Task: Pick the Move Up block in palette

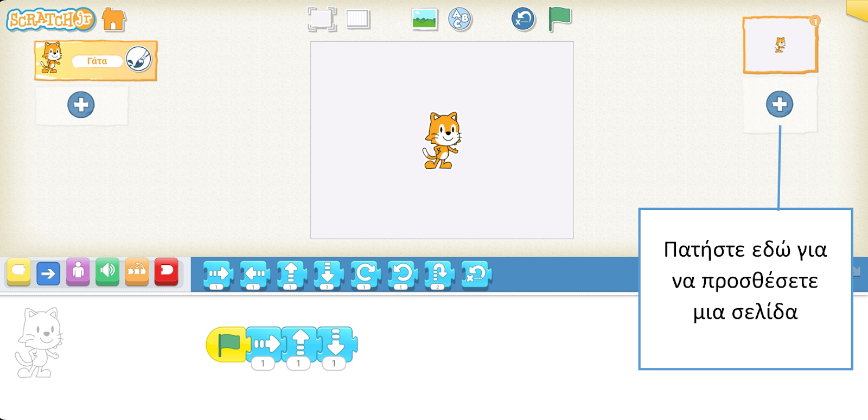Action: pos(291,275)
